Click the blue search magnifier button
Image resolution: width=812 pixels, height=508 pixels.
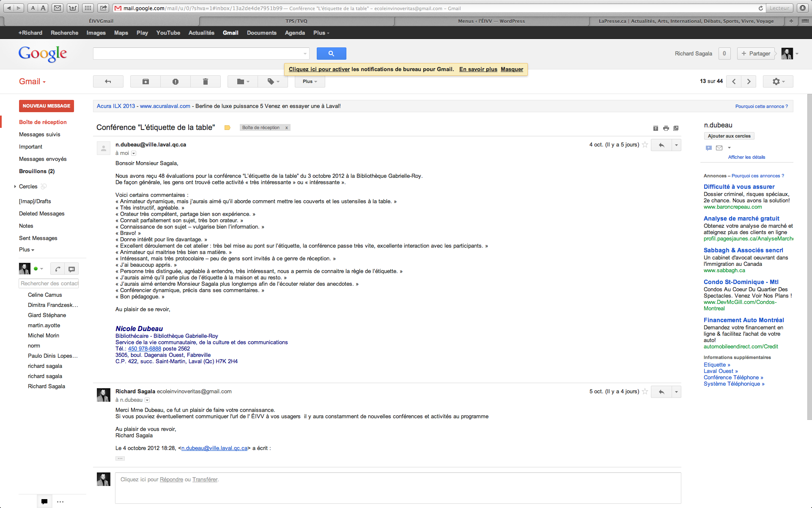pyautogui.click(x=331, y=53)
